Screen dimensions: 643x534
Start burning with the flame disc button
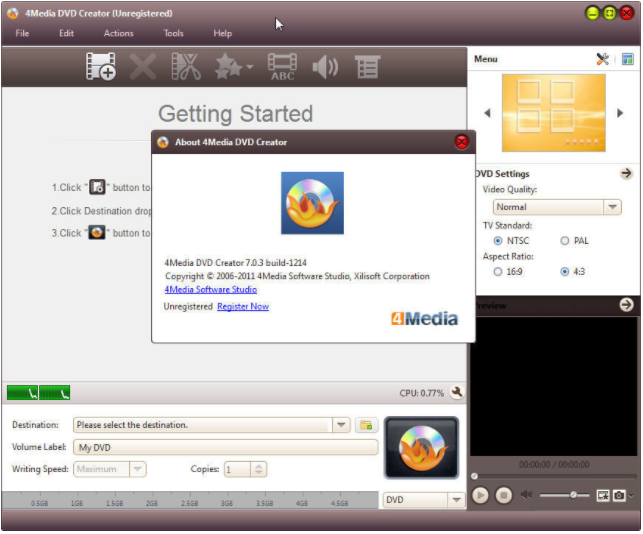422,447
